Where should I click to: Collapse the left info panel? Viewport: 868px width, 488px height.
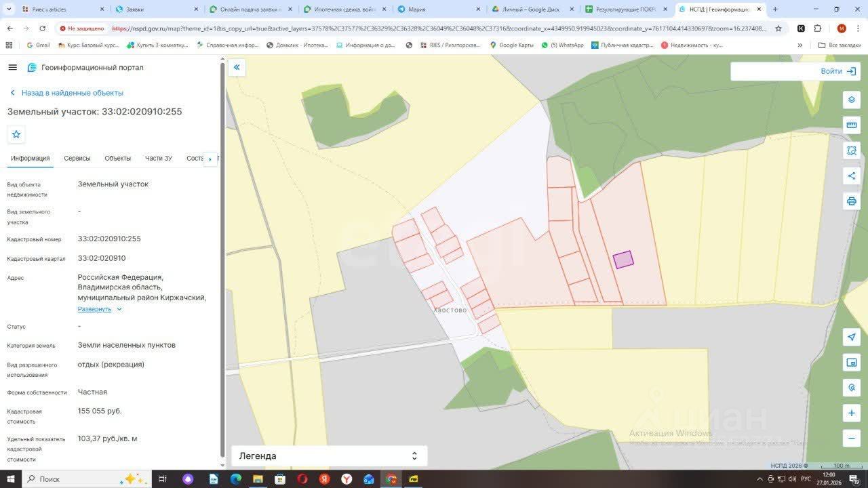point(237,67)
